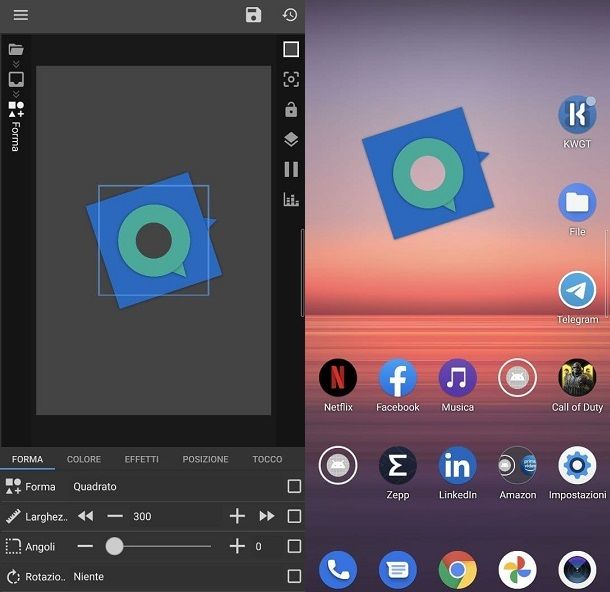
Task: Save the widget with the floppy disk icon
Action: point(253,15)
